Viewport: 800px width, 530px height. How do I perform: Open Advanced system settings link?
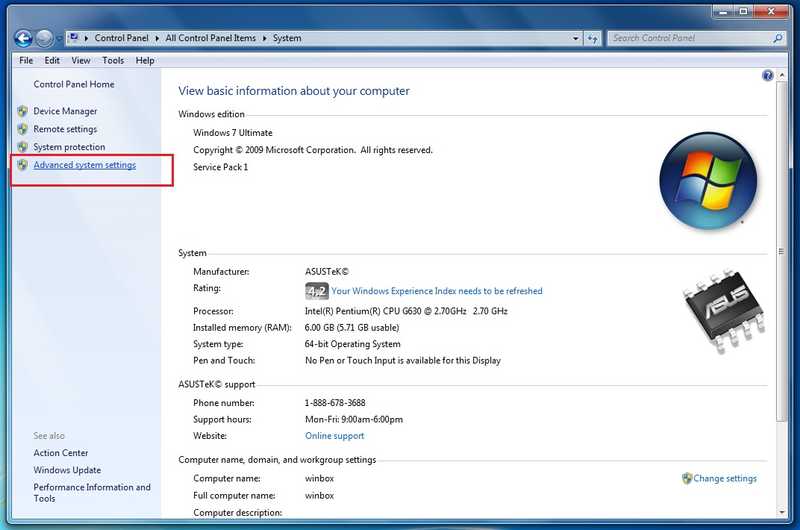tap(85, 165)
